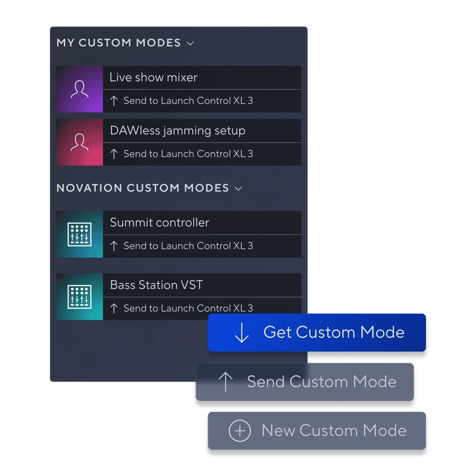
Task: Click upload arrow under Live show mixer
Action: pyautogui.click(x=114, y=101)
